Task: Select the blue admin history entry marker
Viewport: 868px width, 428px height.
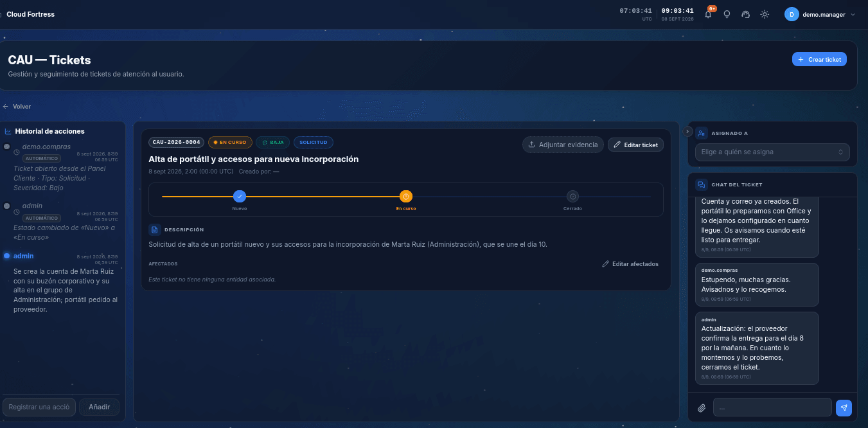Action: point(7,256)
